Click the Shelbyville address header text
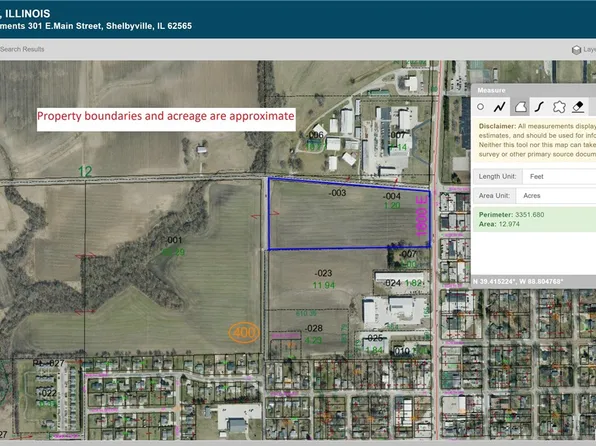Viewport: 596px width, 446px height. click(96, 26)
